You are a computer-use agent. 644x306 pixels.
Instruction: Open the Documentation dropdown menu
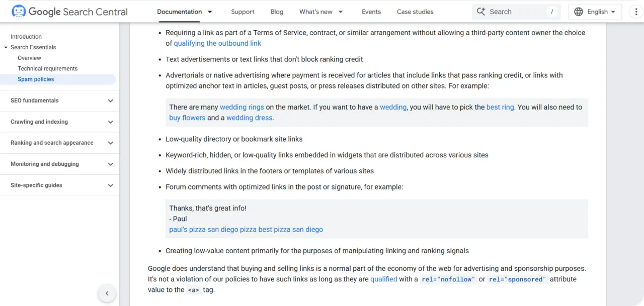[x=210, y=12]
